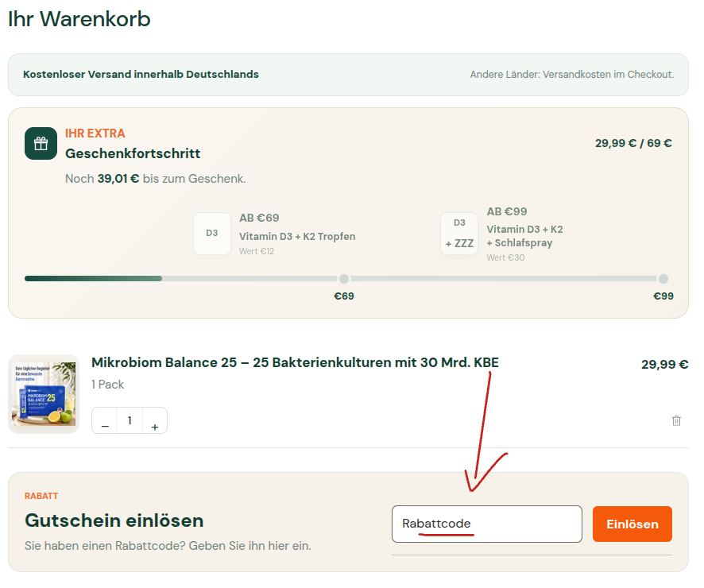
Task: Focus the Rabattcode input field
Action: (487, 524)
